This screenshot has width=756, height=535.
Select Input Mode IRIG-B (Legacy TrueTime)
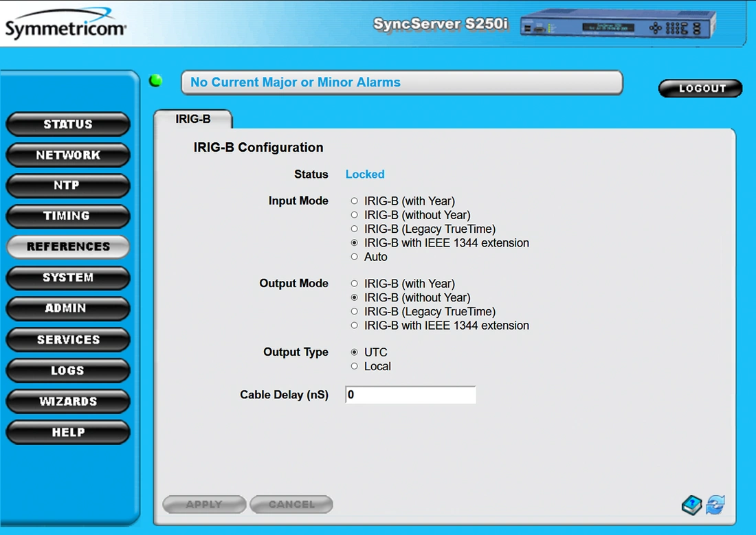point(355,229)
